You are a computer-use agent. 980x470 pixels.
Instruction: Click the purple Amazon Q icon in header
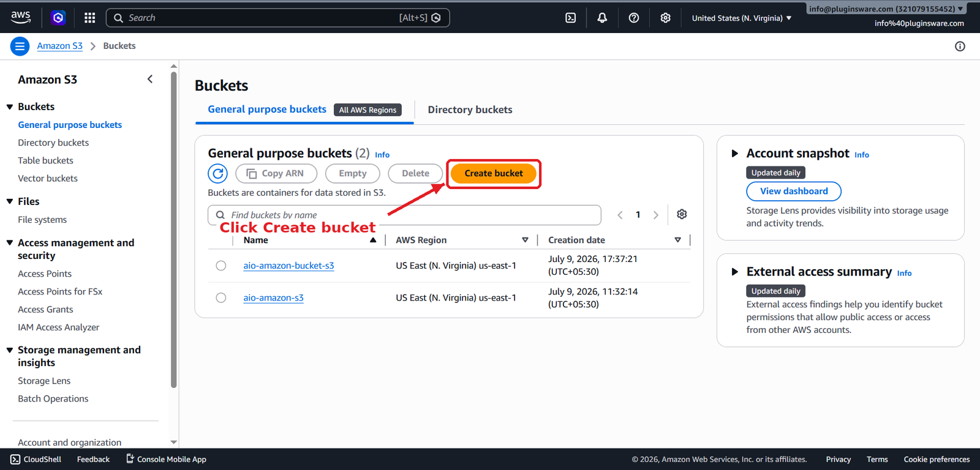pos(58,18)
